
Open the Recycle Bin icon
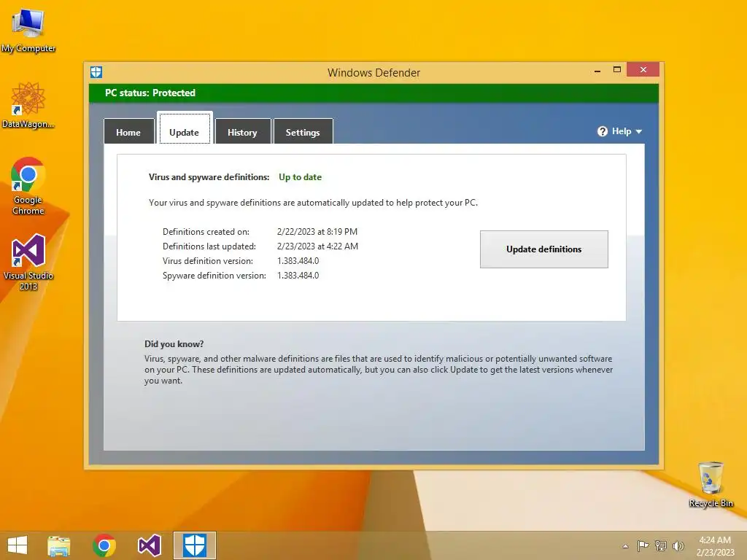coord(711,484)
